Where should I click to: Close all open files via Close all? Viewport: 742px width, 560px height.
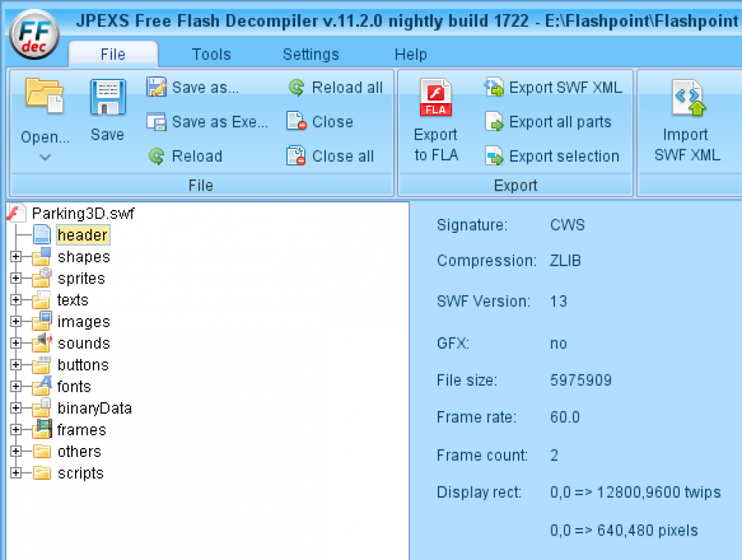pos(338,157)
